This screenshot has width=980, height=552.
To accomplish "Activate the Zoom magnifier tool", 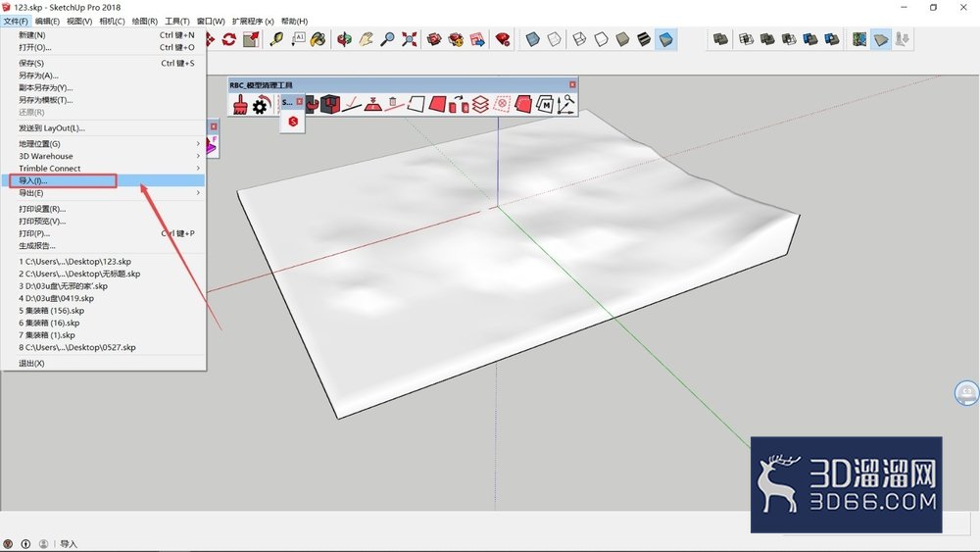I will pos(387,39).
